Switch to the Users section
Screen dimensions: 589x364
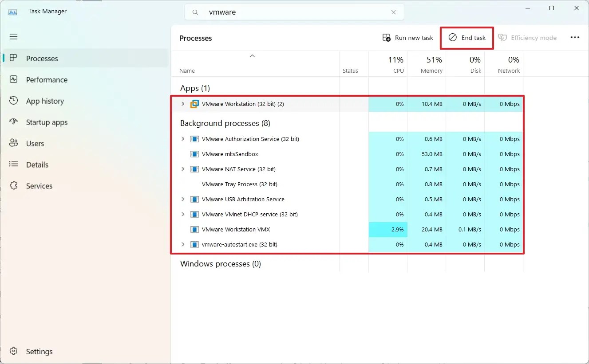pyautogui.click(x=34, y=143)
